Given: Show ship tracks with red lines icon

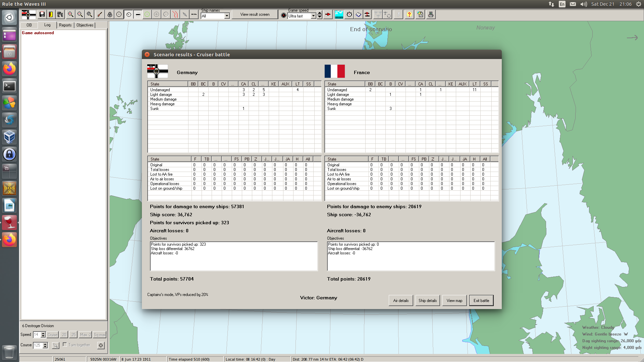Looking at the screenshot, I should coord(175,14).
